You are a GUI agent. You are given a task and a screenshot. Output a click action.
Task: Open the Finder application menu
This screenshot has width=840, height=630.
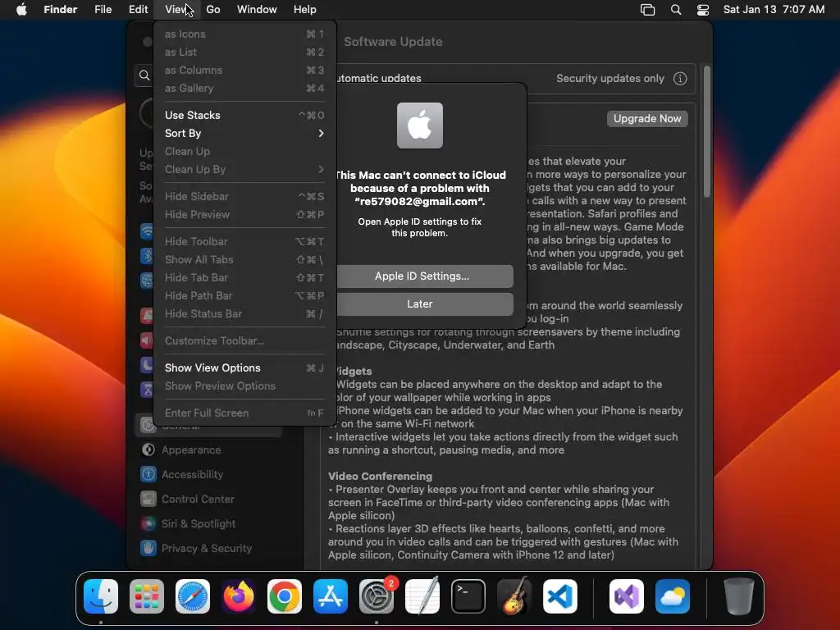pyautogui.click(x=61, y=10)
